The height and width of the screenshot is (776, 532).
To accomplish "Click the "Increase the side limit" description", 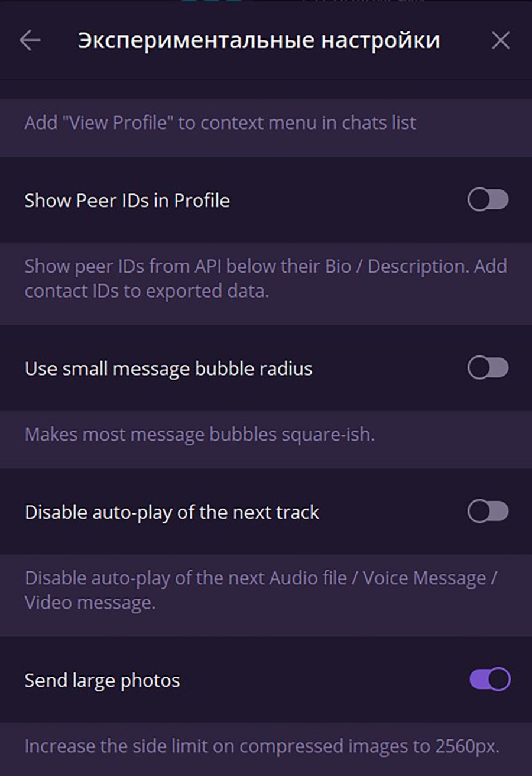I will 262,746.
